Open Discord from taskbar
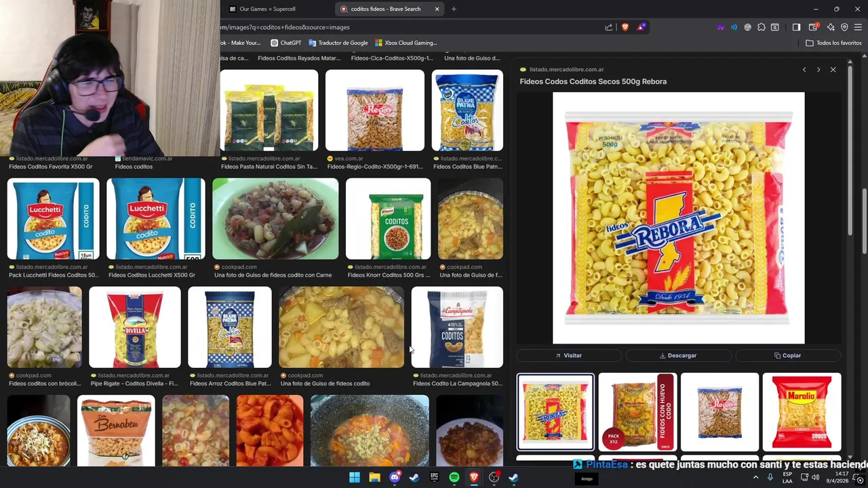 pyautogui.click(x=395, y=477)
